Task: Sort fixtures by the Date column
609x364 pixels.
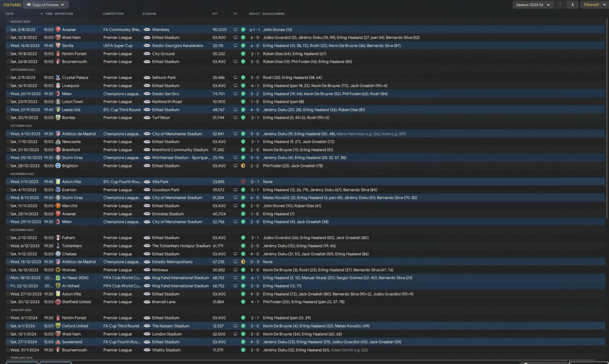Action: pos(10,14)
